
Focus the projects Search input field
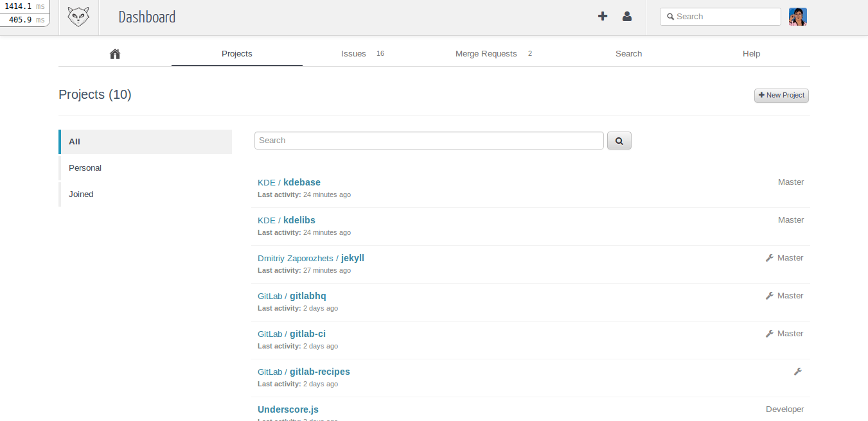(x=429, y=141)
